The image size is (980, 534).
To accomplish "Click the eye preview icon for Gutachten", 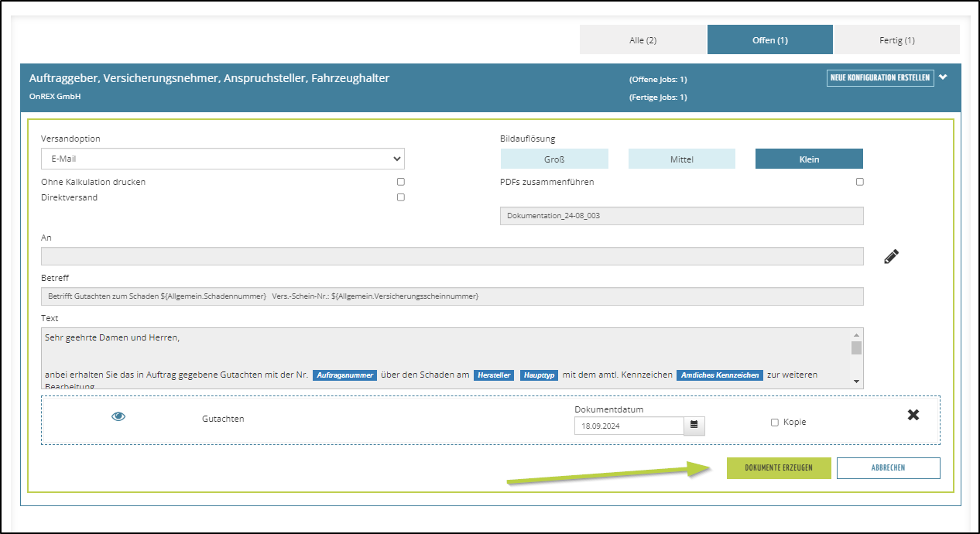I will (118, 416).
